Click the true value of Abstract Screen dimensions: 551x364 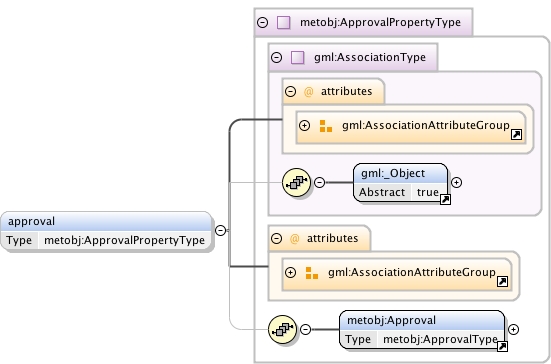[427, 192]
